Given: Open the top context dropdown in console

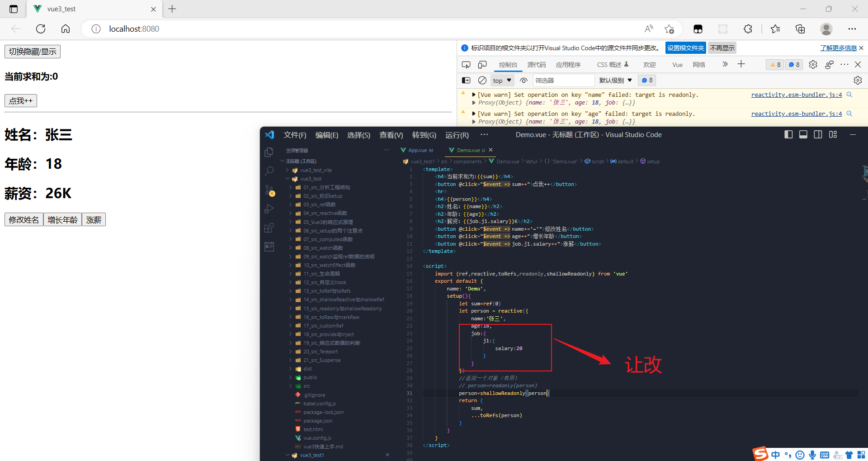Looking at the screenshot, I should (502, 81).
